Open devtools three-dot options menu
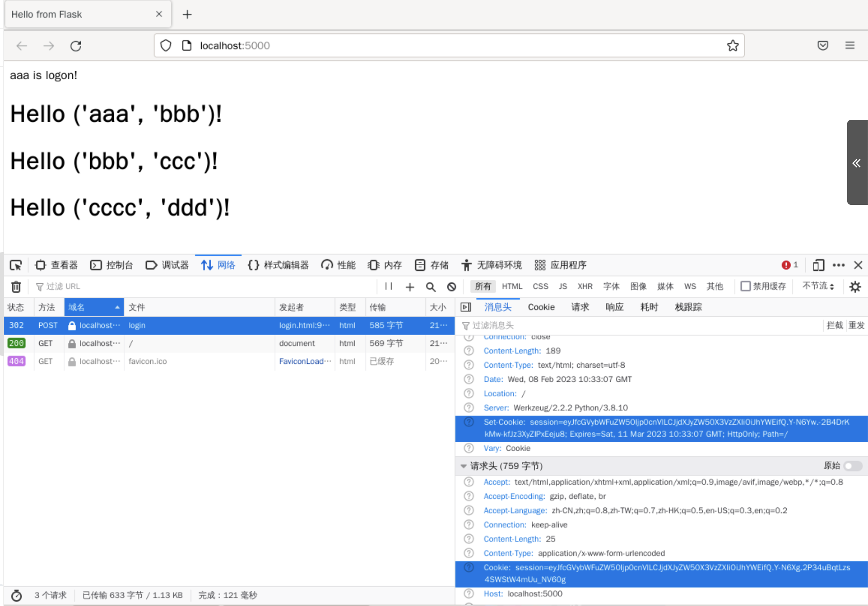Image resolution: width=868 pixels, height=606 pixels. (839, 265)
